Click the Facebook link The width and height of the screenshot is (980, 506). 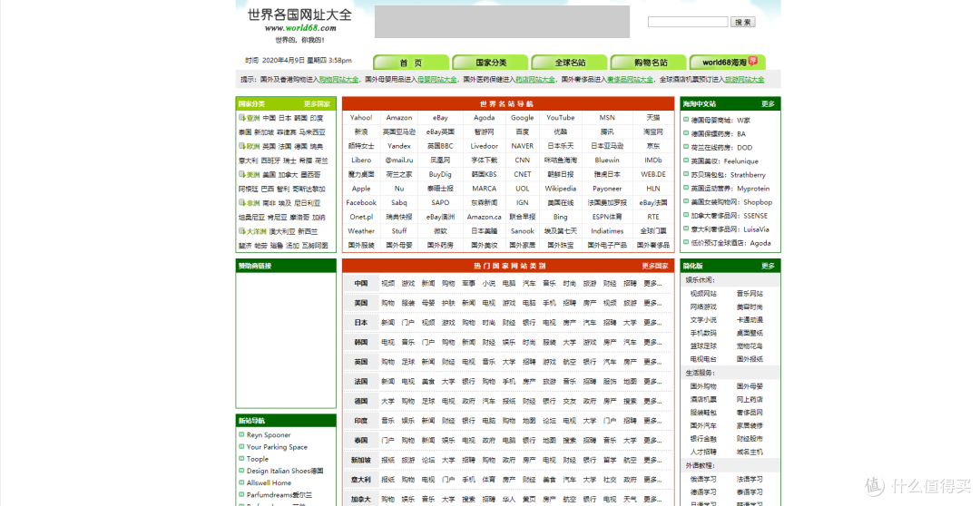pyautogui.click(x=361, y=202)
